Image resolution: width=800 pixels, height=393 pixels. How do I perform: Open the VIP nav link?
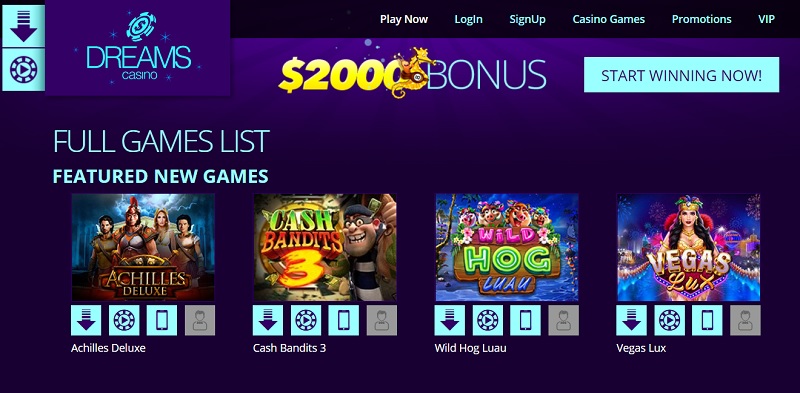click(x=766, y=19)
